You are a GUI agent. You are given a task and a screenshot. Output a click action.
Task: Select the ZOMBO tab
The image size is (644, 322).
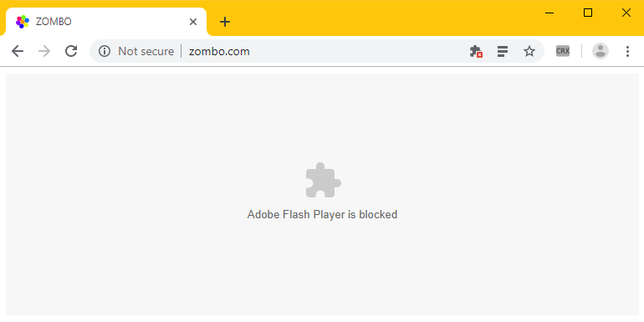click(106, 22)
